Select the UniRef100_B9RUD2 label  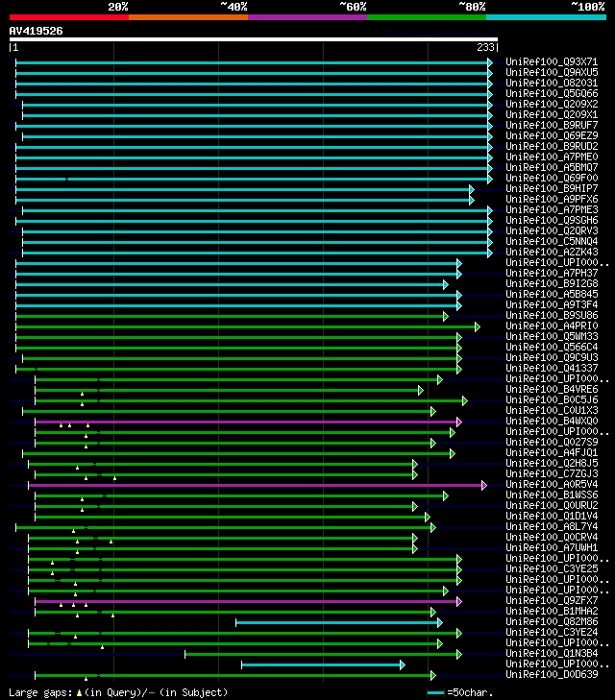tap(552, 146)
